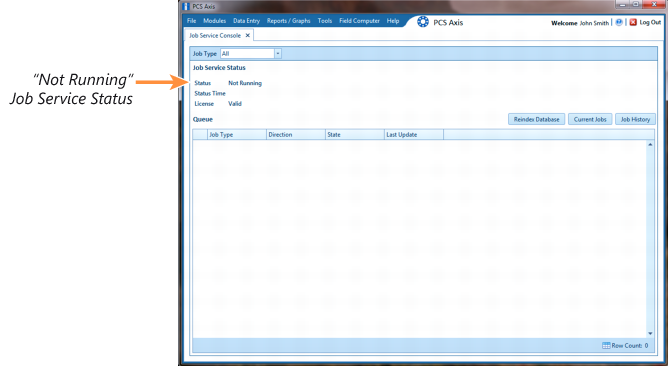Click the Job History button
Screen dimensions: 672x369
coord(635,119)
